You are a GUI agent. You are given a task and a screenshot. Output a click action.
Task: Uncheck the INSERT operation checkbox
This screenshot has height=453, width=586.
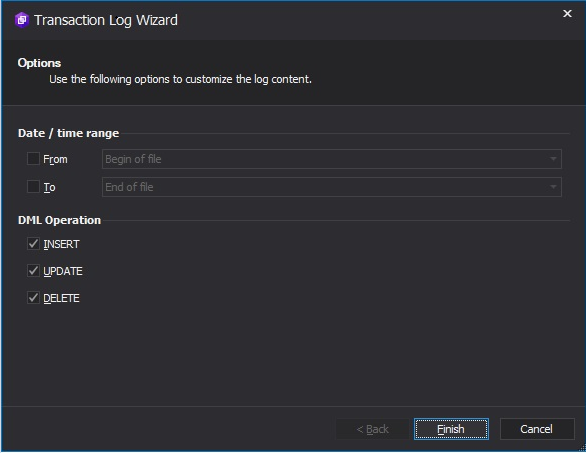[33, 244]
